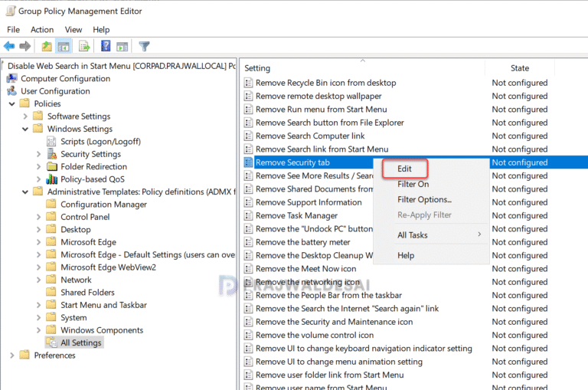Screen dimensions: 588x390
Task: Open the Help menu in menu bar
Action: 101,30
